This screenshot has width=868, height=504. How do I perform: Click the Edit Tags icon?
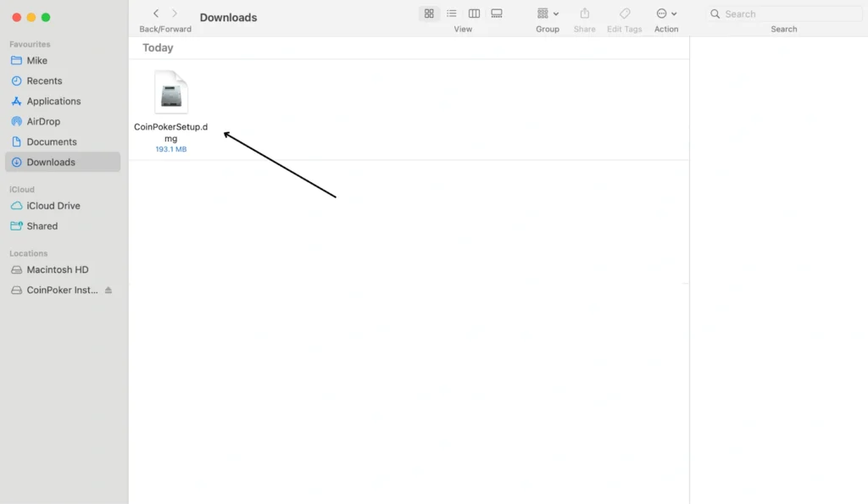pos(624,14)
